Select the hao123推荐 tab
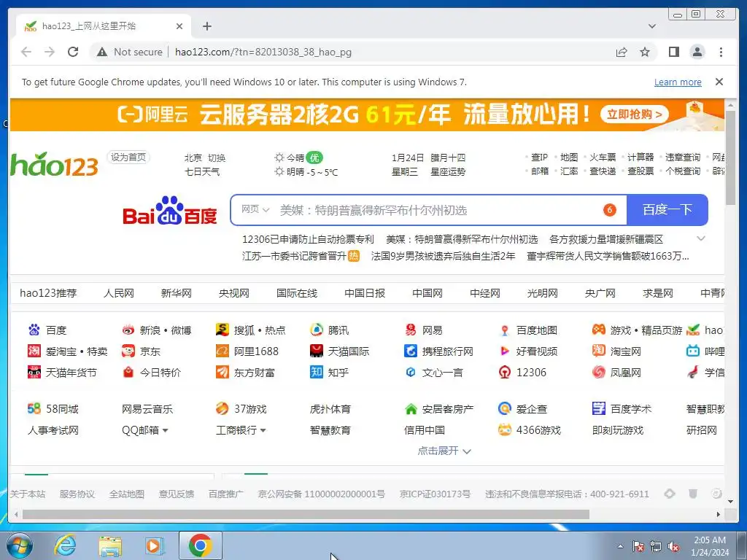Viewport: 747px width, 560px height. [48, 293]
